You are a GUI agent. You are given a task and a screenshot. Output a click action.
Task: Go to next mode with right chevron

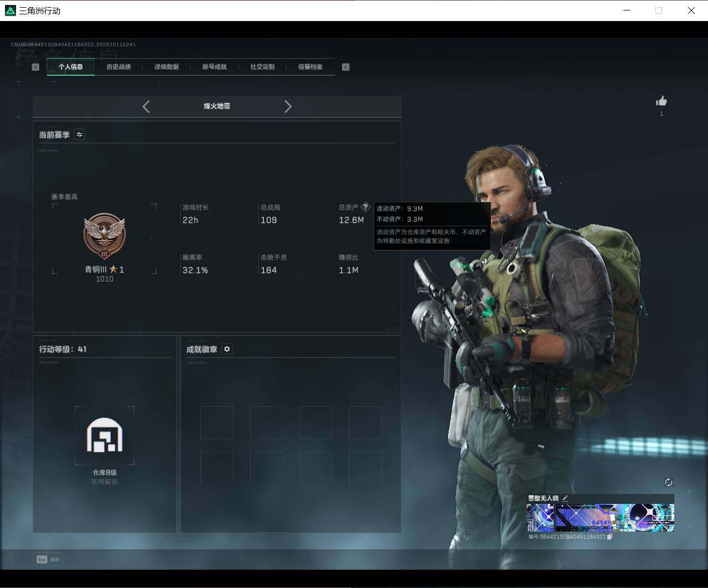click(x=288, y=106)
